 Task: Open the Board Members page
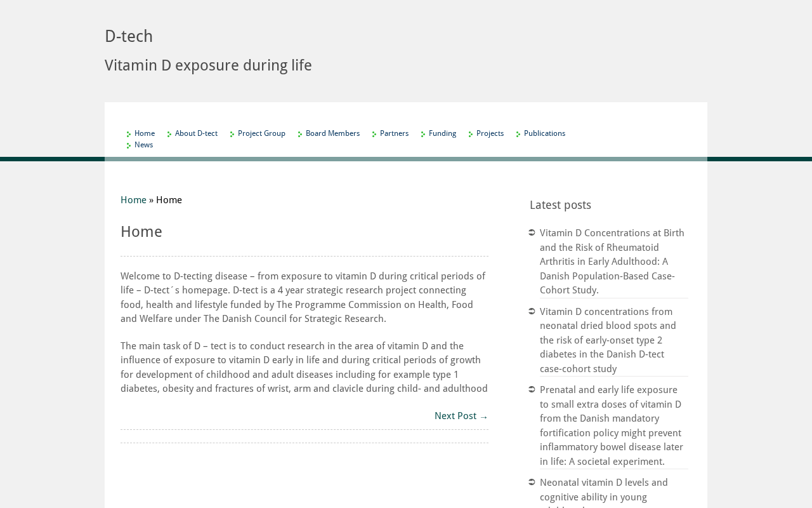[332, 134]
